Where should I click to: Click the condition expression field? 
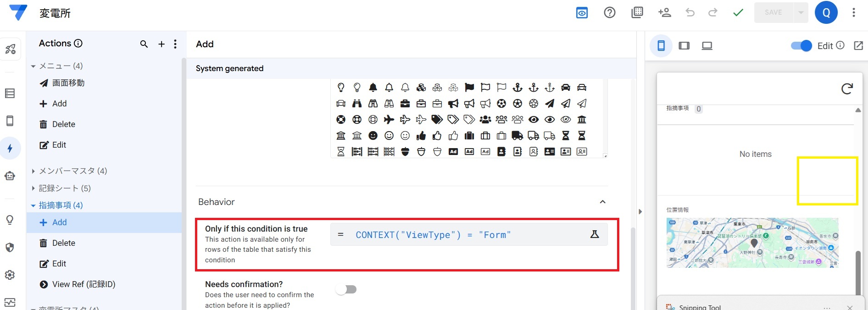click(x=459, y=235)
